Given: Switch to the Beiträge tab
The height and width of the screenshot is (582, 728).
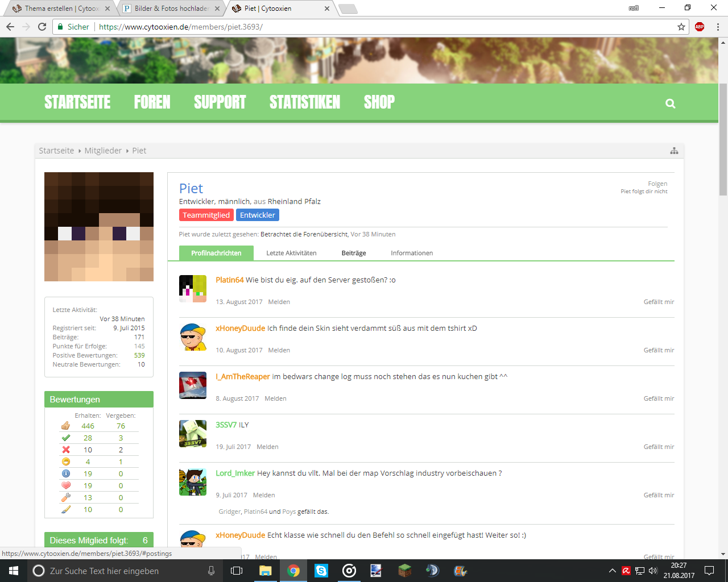Looking at the screenshot, I should [x=354, y=253].
